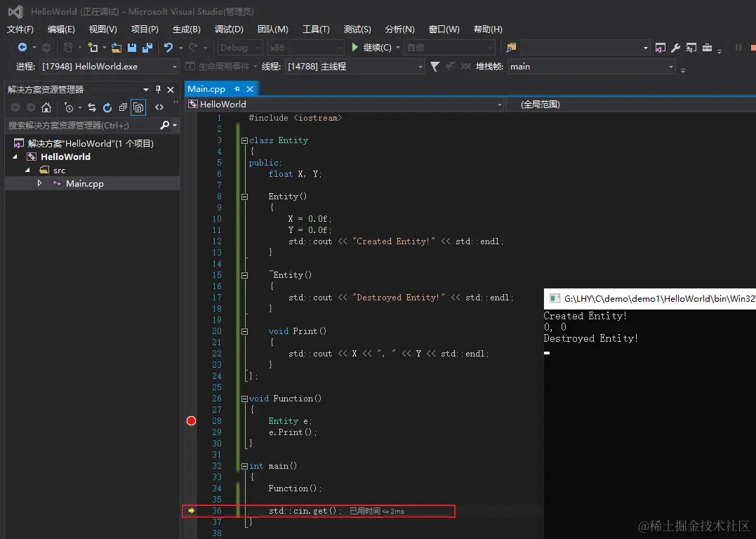
Task: Refresh the Solution Explorer view
Action: (x=107, y=107)
